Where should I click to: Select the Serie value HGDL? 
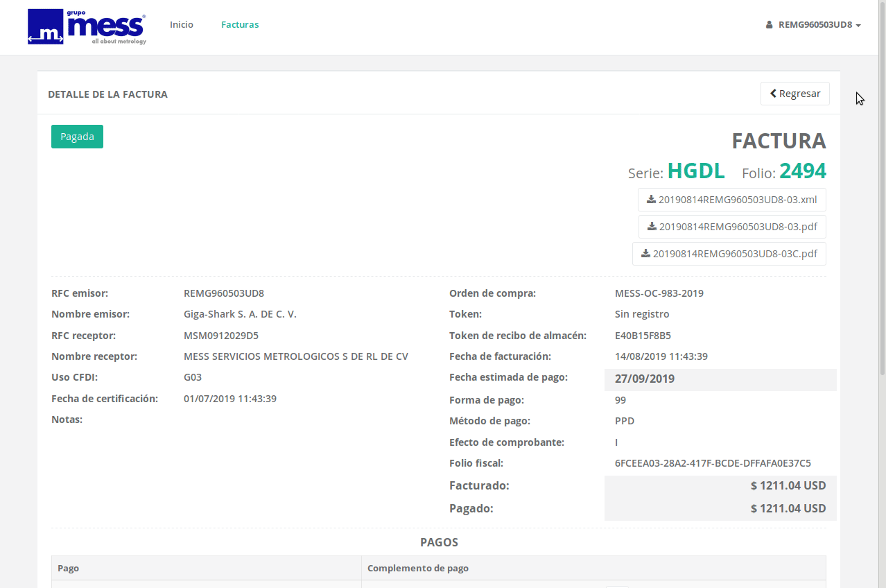[696, 171]
